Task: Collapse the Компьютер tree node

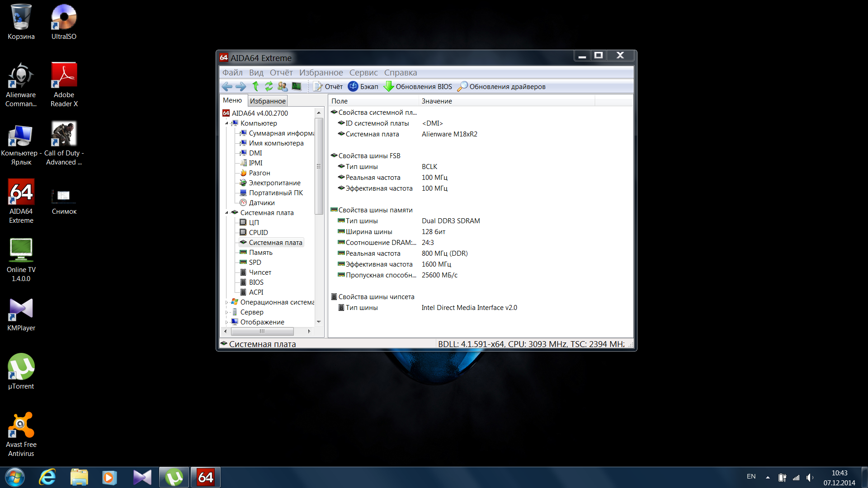Action: pos(226,123)
